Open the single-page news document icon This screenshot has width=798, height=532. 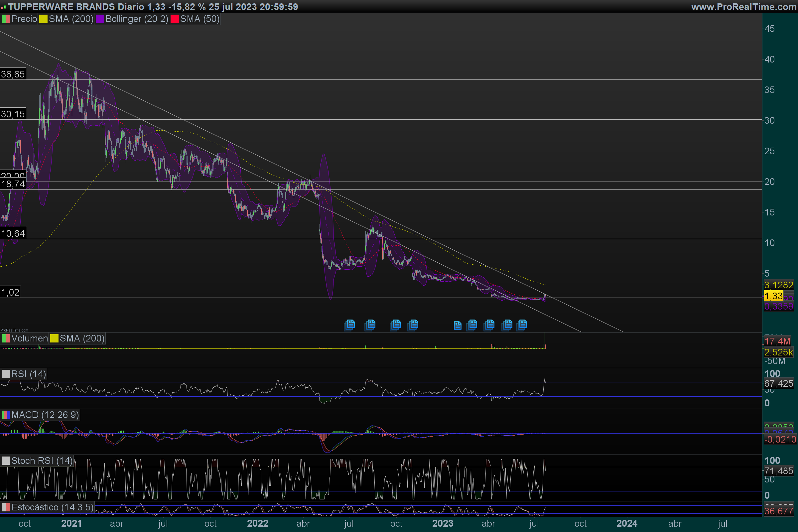point(458,326)
